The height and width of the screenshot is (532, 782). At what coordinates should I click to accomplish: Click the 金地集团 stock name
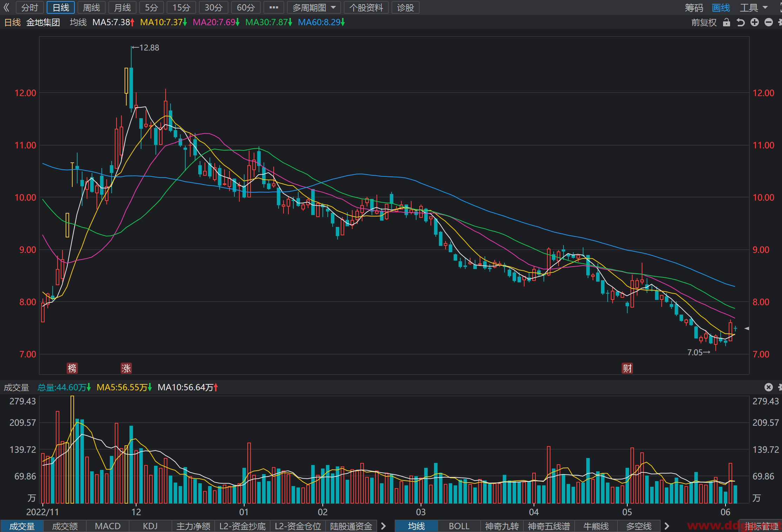[43, 22]
